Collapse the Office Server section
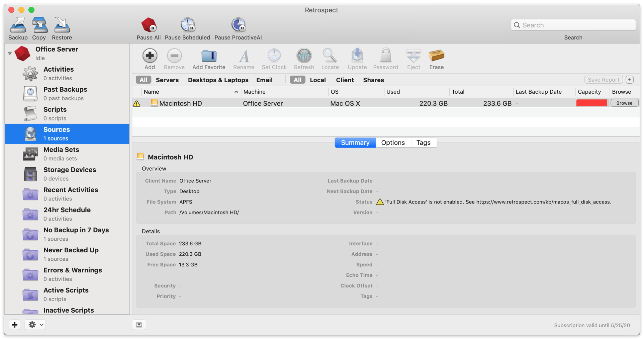644x339 pixels. (x=10, y=53)
